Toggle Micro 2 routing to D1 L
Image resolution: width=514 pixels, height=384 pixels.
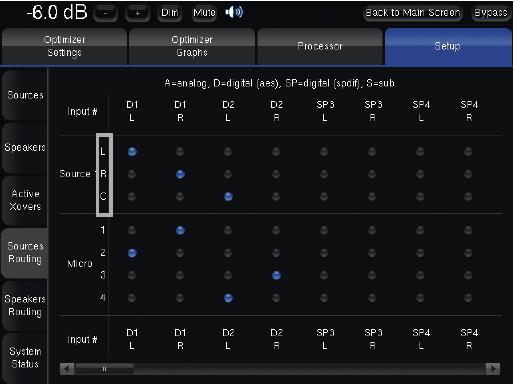pos(132,253)
